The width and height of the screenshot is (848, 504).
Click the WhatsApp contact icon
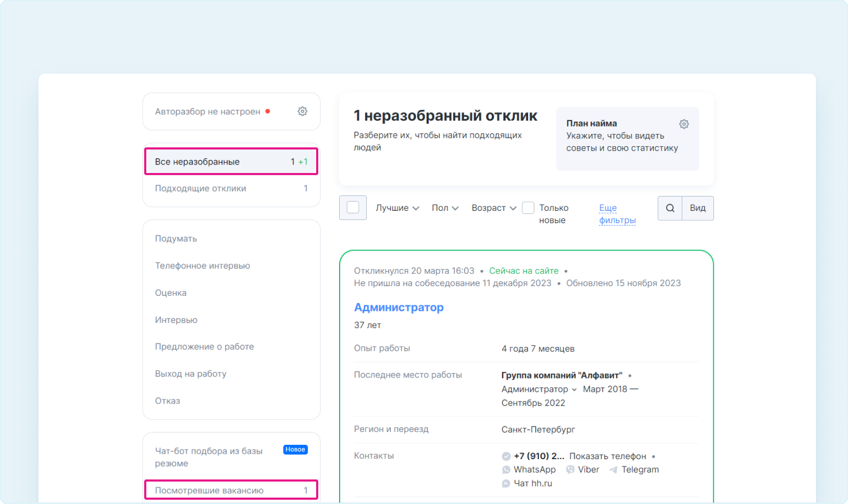click(x=506, y=470)
